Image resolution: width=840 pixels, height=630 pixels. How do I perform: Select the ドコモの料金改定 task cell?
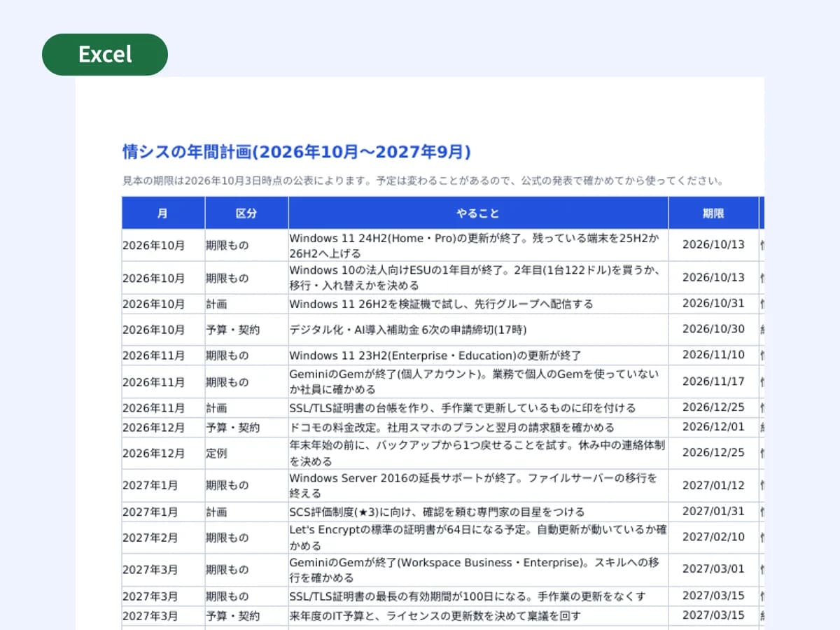tap(478, 428)
